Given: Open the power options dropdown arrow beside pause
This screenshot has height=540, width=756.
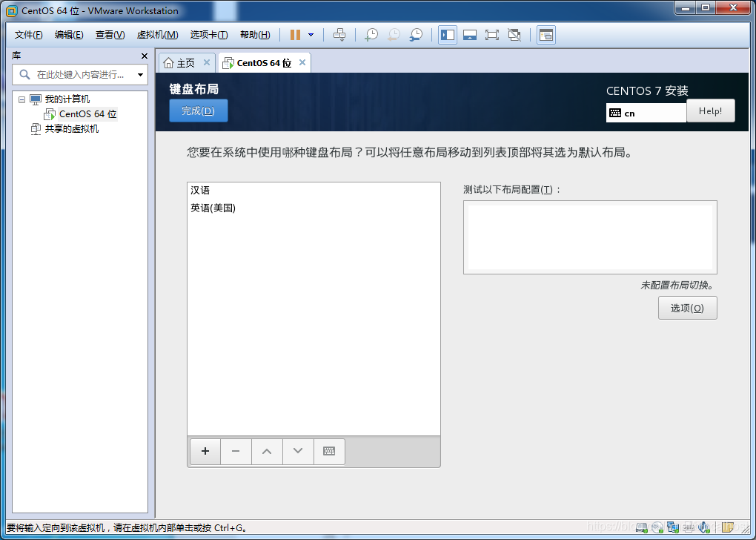Looking at the screenshot, I should click(x=311, y=35).
